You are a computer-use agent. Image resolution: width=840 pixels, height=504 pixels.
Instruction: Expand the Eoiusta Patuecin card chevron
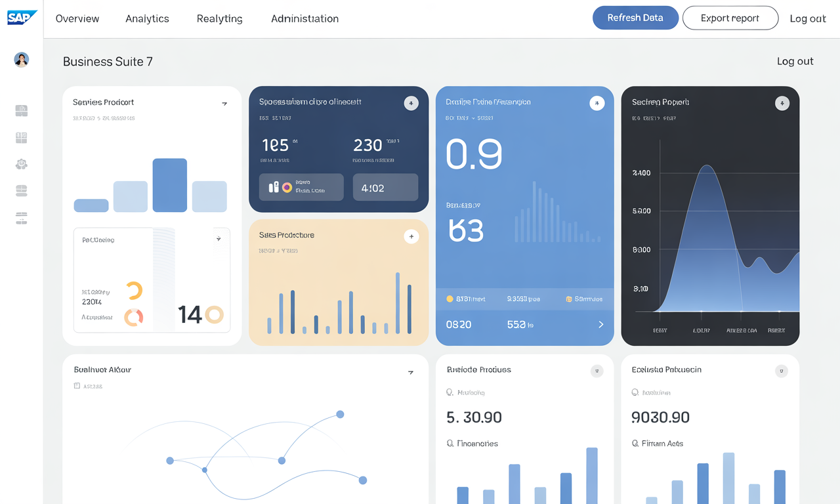(782, 371)
